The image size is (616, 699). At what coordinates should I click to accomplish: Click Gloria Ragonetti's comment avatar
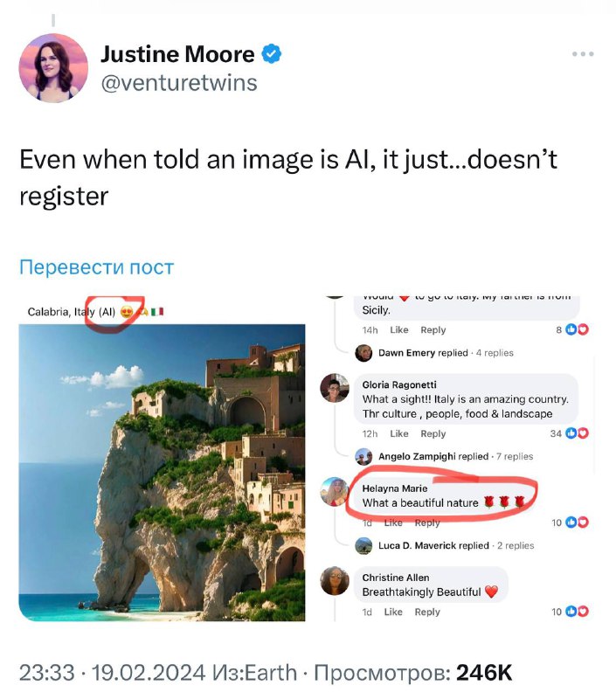(x=335, y=388)
